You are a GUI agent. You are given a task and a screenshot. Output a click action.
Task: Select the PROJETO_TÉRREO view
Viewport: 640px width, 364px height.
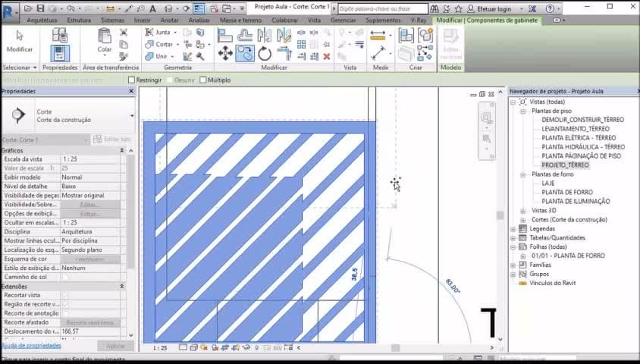tap(565, 165)
